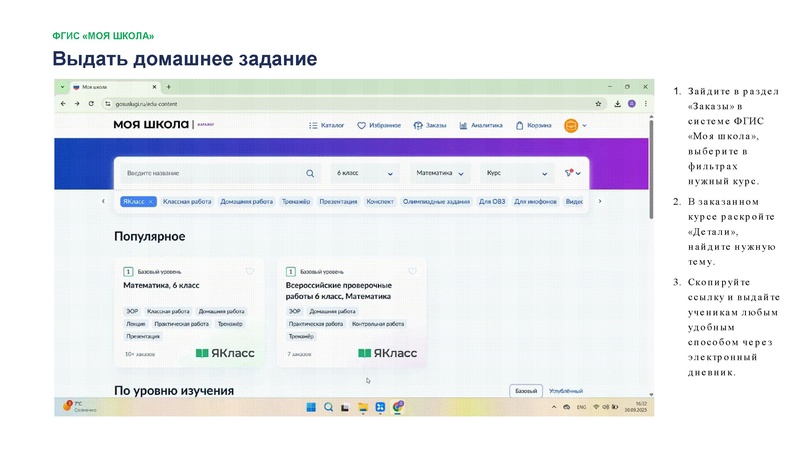The height and width of the screenshot is (450, 800).
Task: Click the 7 заказов text
Action: coord(299,354)
